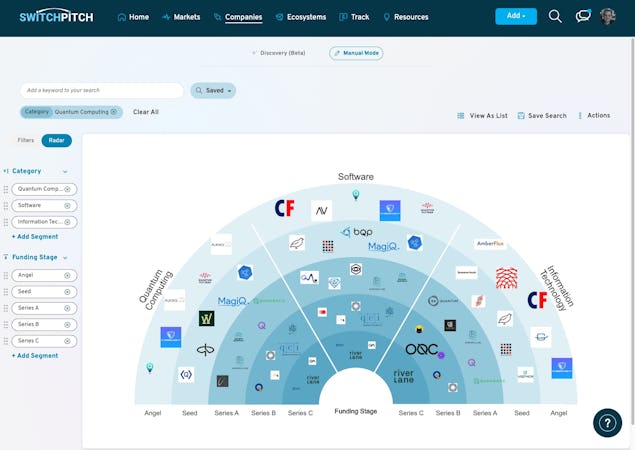The image size is (635, 450).
Task: Select the MagiQ logo in Software segment
Action: 384,246
